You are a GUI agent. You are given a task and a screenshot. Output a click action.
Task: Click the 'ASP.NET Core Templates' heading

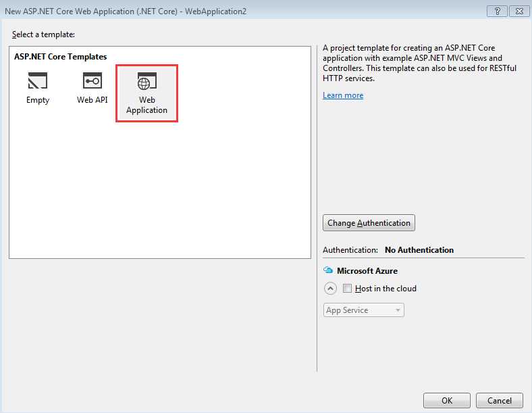tap(60, 57)
